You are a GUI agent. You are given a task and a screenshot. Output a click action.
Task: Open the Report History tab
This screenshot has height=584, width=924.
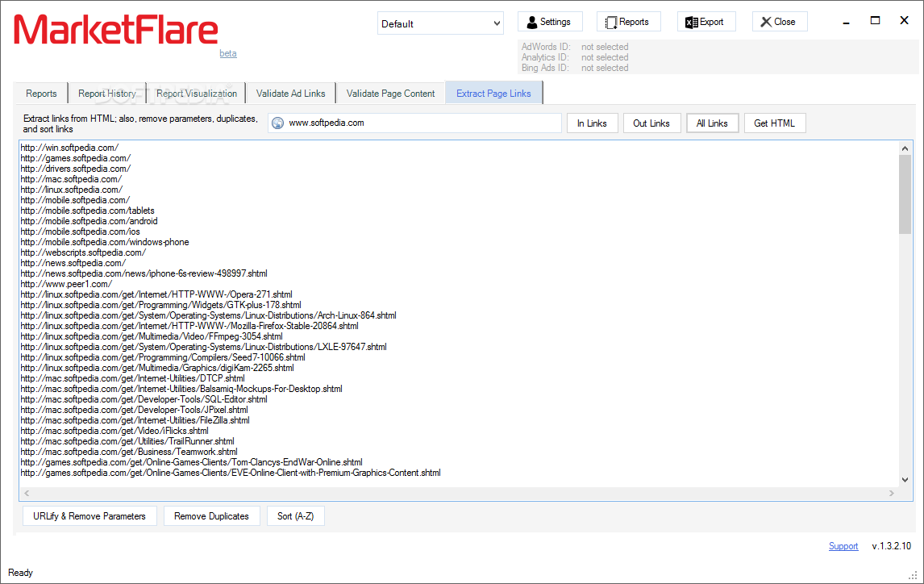click(107, 93)
